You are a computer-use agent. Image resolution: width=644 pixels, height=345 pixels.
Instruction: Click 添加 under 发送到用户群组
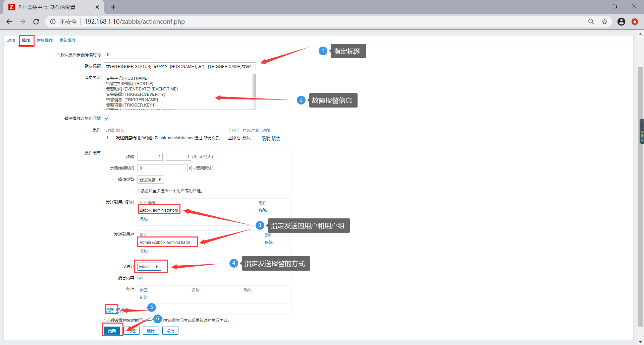click(x=144, y=219)
